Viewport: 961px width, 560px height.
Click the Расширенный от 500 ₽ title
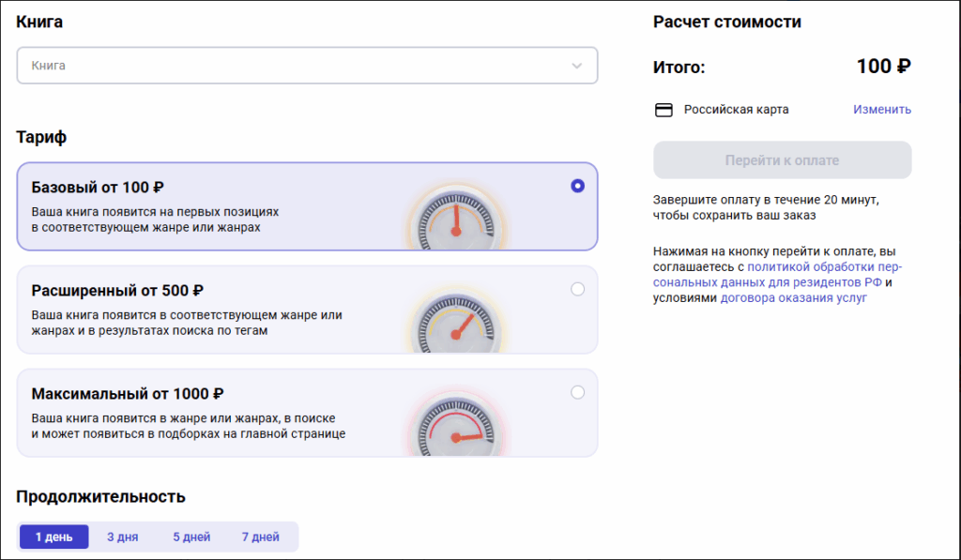coord(117,291)
